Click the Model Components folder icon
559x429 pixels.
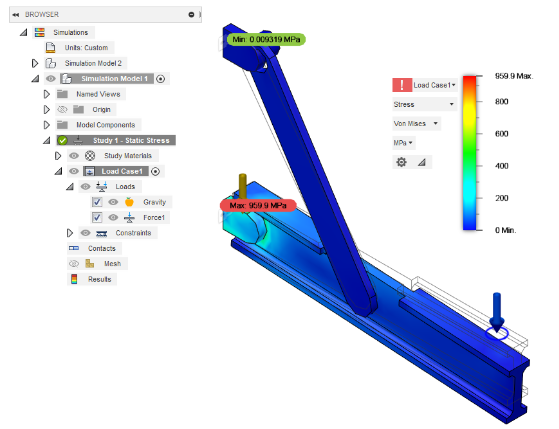click(62, 125)
